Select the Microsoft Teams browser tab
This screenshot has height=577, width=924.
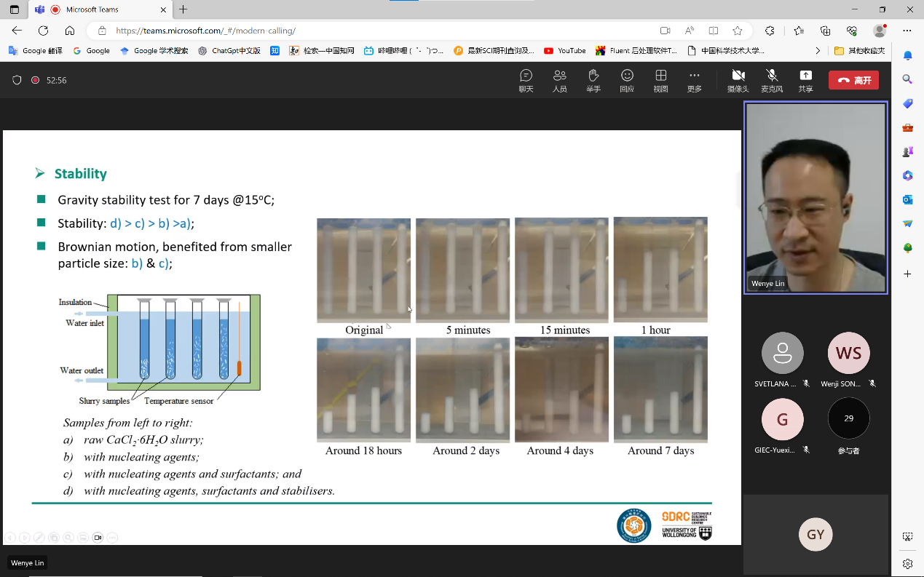point(98,9)
